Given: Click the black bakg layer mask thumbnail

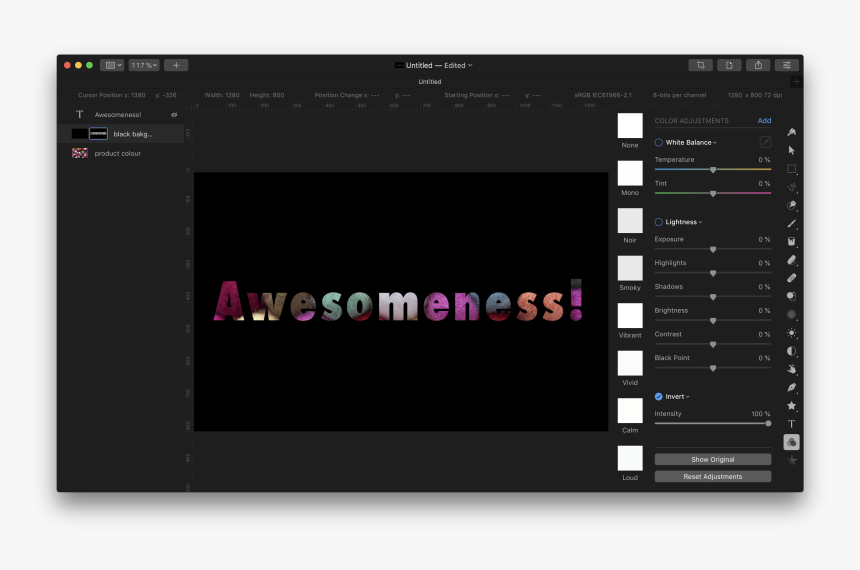Looking at the screenshot, I should click(98, 133).
